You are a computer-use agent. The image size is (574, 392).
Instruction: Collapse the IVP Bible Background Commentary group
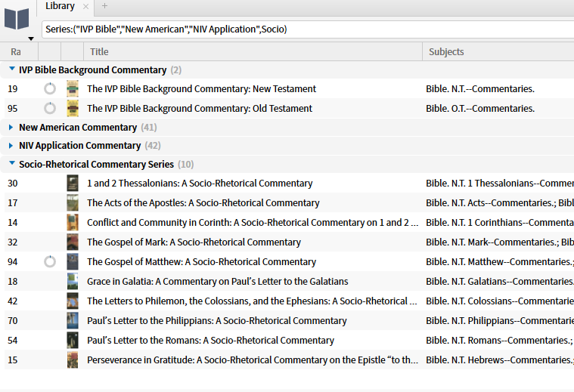12,69
